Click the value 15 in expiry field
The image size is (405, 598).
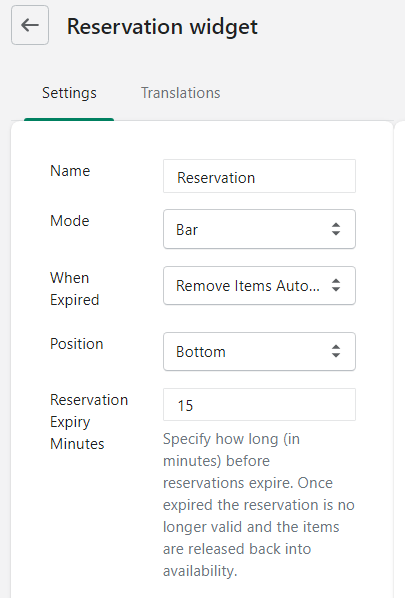click(x=185, y=406)
